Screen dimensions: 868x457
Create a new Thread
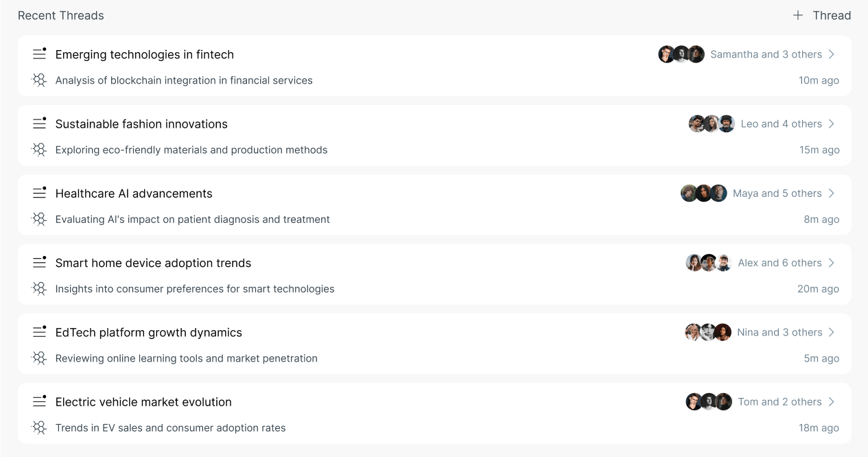coord(822,15)
